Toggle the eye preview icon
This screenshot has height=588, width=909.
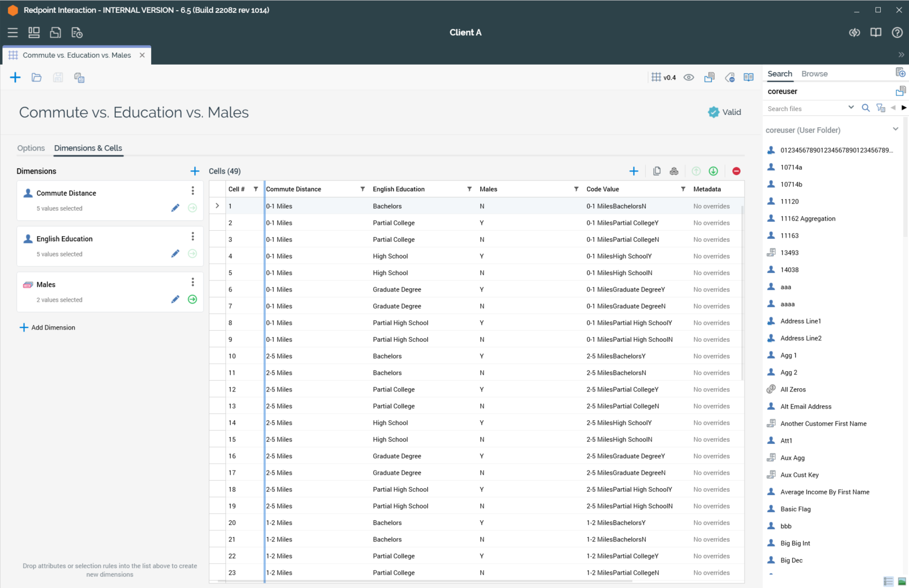click(688, 78)
